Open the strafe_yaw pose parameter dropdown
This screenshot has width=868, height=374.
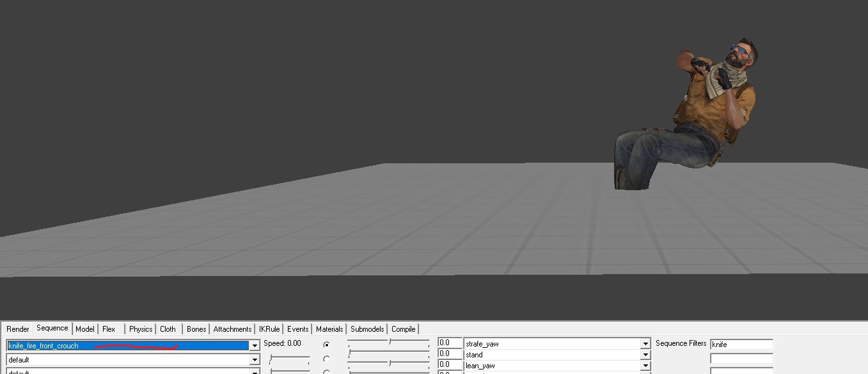pyautogui.click(x=645, y=344)
